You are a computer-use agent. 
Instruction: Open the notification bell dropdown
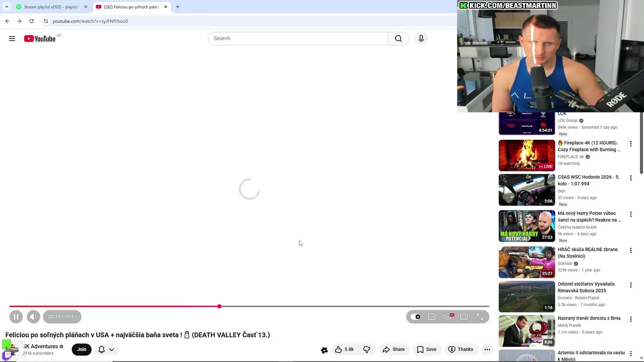[x=106, y=349]
